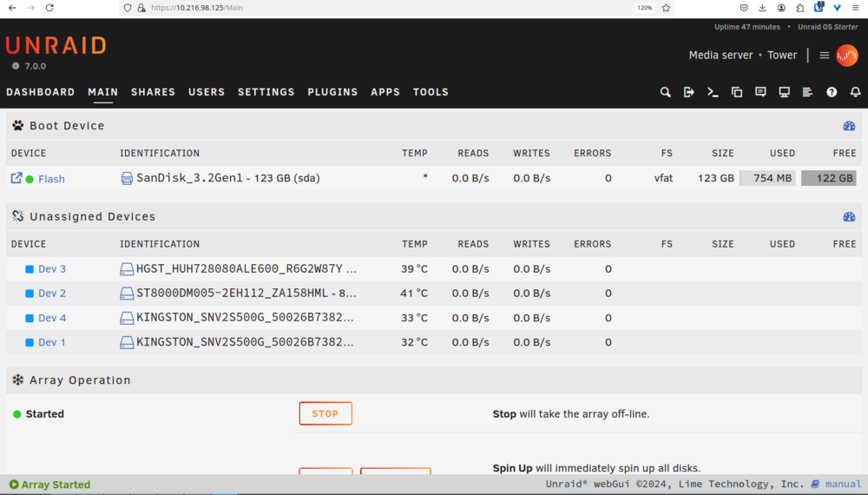Click the orange Unraid avatar icon
The image size is (868, 495).
pyautogui.click(x=846, y=56)
